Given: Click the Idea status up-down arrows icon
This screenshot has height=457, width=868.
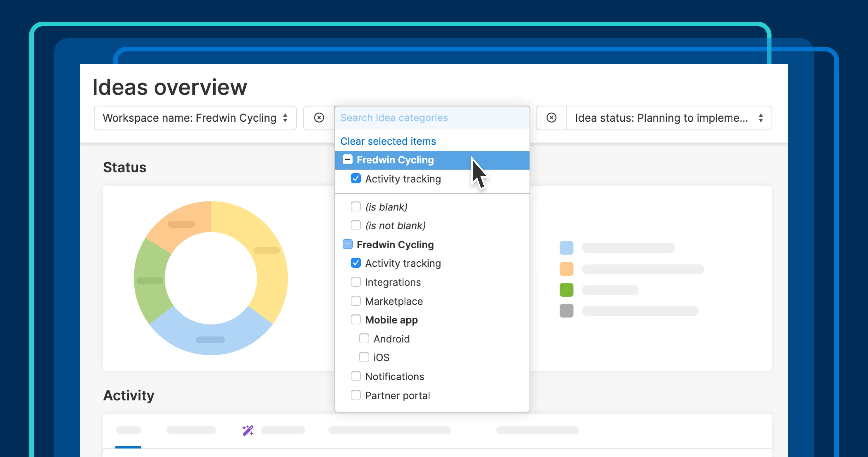Looking at the screenshot, I should (x=761, y=118).
